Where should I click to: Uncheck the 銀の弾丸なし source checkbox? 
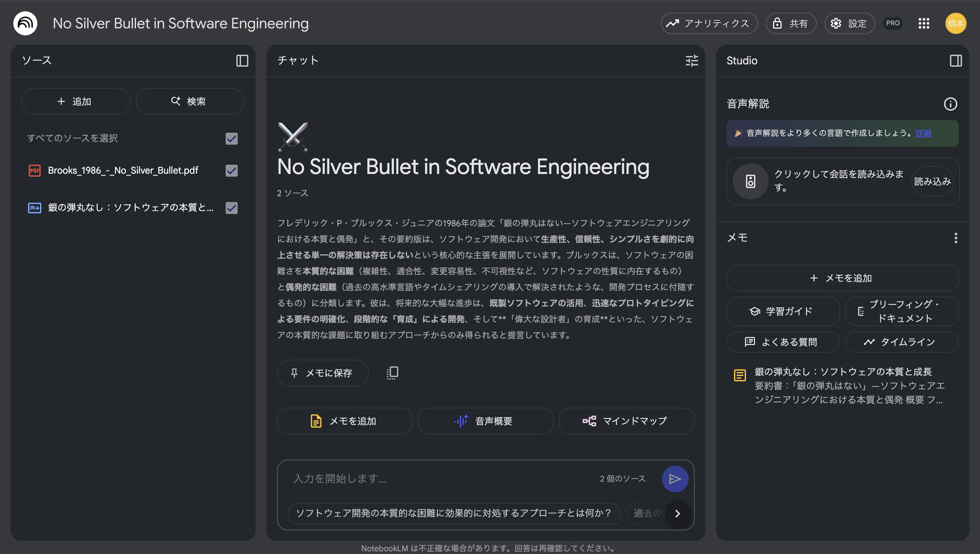[x=231, y=208]
